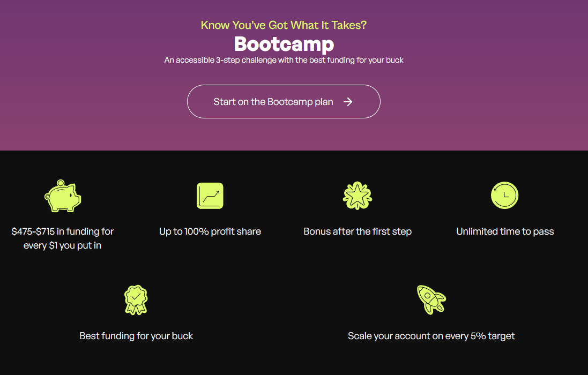Click the $475-$715 funding caption
The height and width of the screenshot is (375, 588).
[x=63, y=237]
